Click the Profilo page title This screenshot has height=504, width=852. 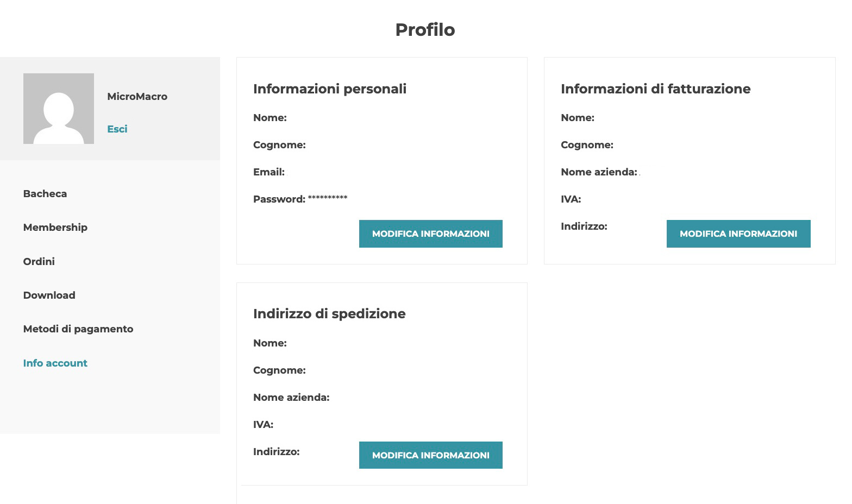[x=425, y=30]
